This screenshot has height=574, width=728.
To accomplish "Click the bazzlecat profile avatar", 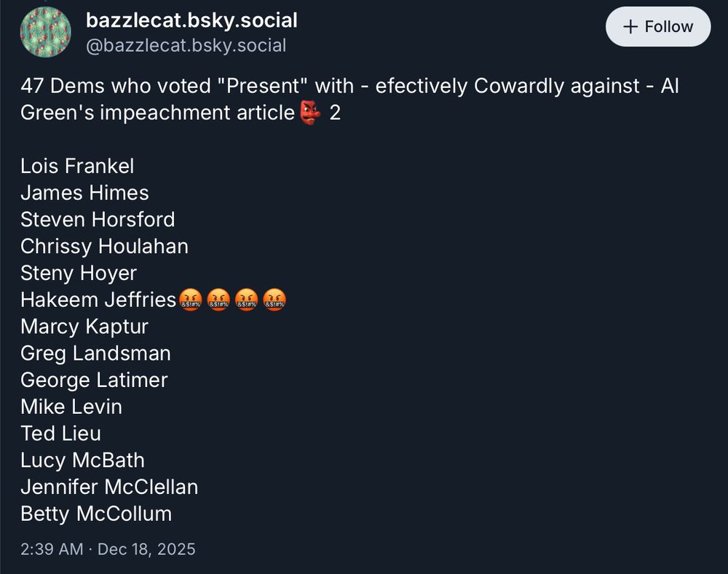I will (x=45, y=32).
